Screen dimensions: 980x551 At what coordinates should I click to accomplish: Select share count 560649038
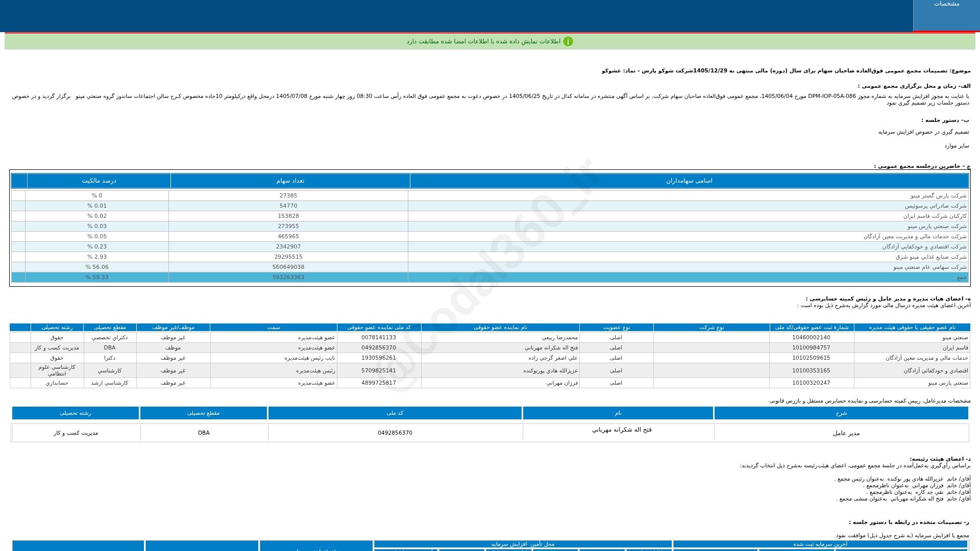pyautogui.click(x=288, y=267)
